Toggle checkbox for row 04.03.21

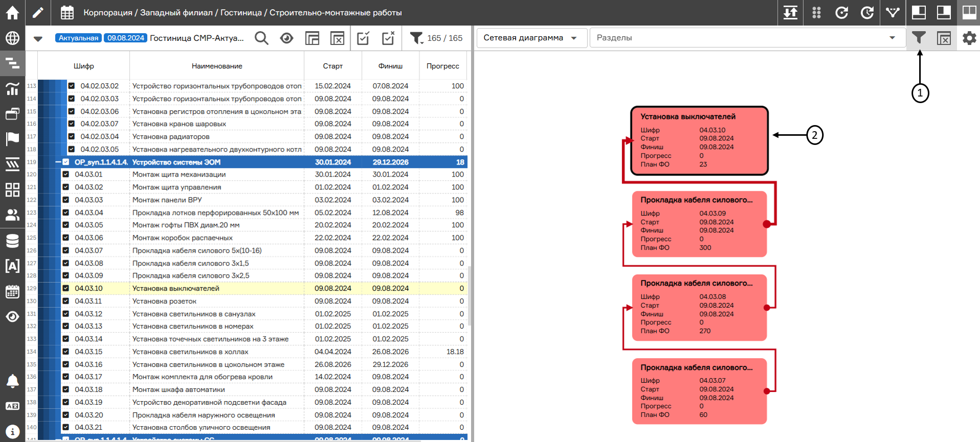click(65, 427)
